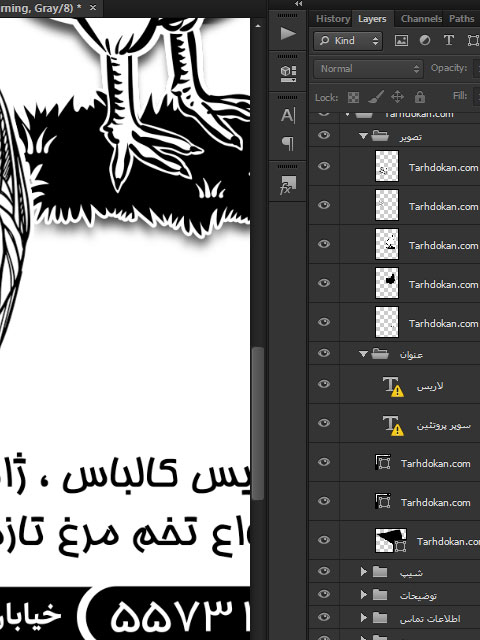
Task: Toggle visibility of سوپر پروتئین text layer
Action: [x=324, y=423]
